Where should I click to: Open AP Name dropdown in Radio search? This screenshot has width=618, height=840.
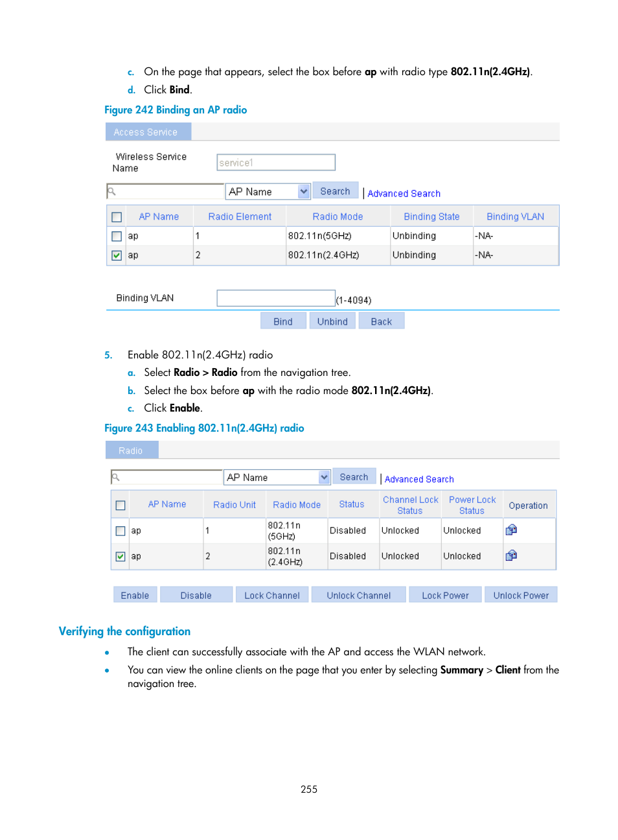[277, 477]
